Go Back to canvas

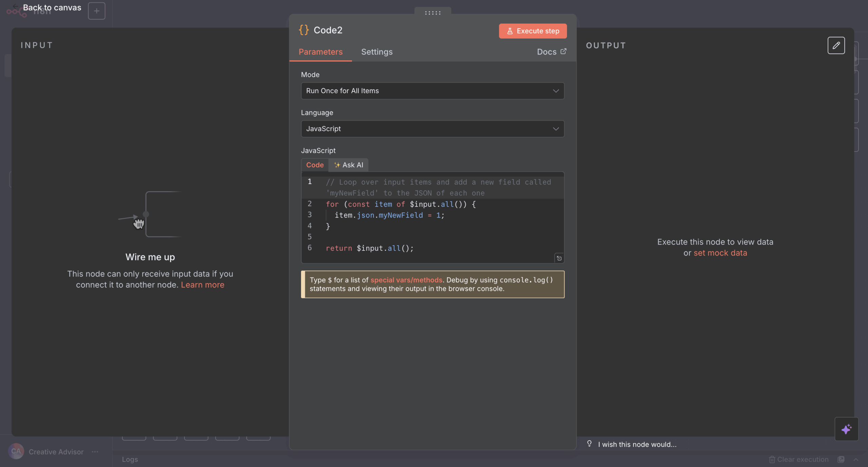click(47, 7)
